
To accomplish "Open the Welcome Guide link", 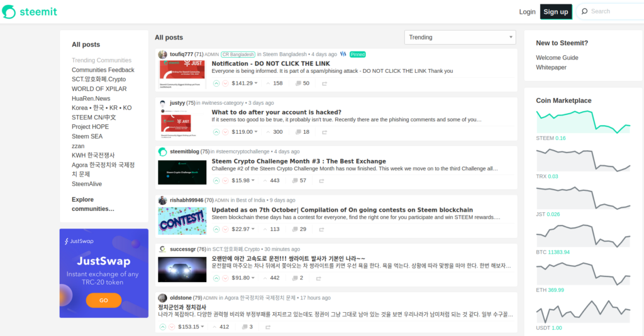I will pos(557,58).
